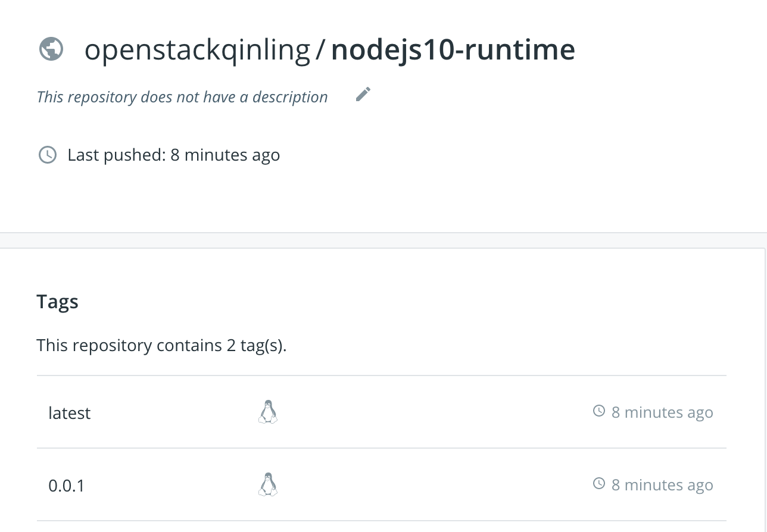The image size is (767, 532).
Task: Click '8 minutes ago' timestamp for latest tag
Action: click(x=662, y=412)
